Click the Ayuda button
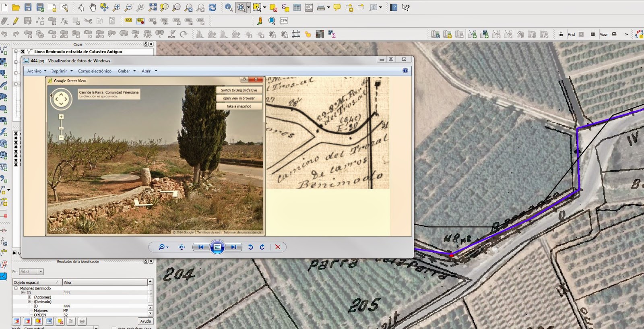Viewport: 644px width, 329px height. coord(145,321)
